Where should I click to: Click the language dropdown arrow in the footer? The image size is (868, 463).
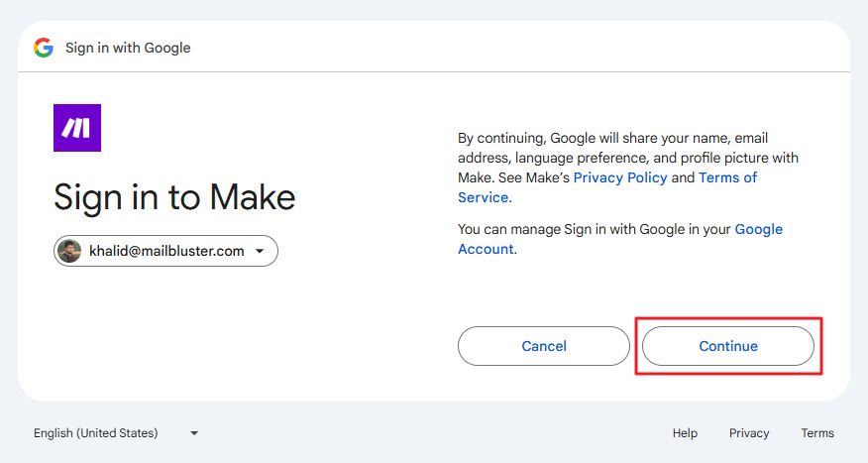click(194, 433)
